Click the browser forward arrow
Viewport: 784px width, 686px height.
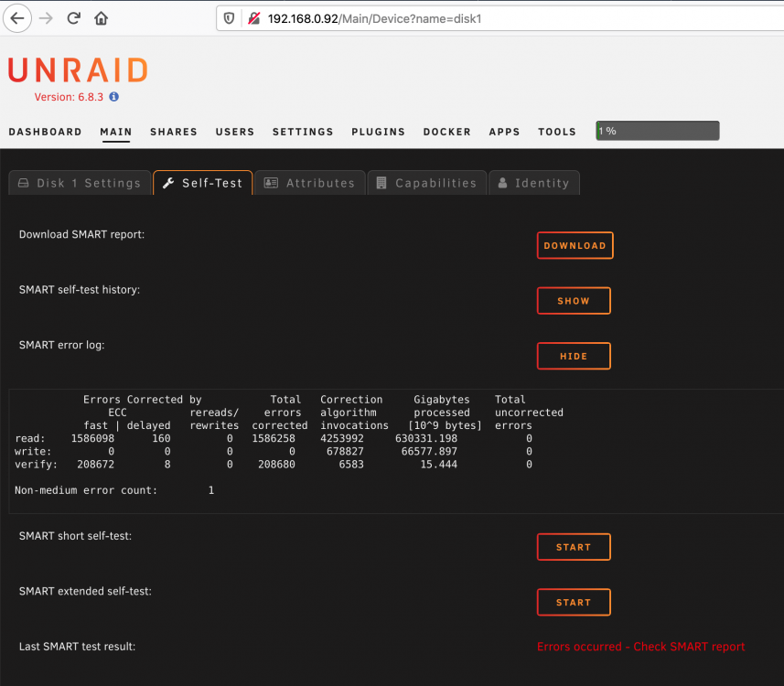[46, 18]
